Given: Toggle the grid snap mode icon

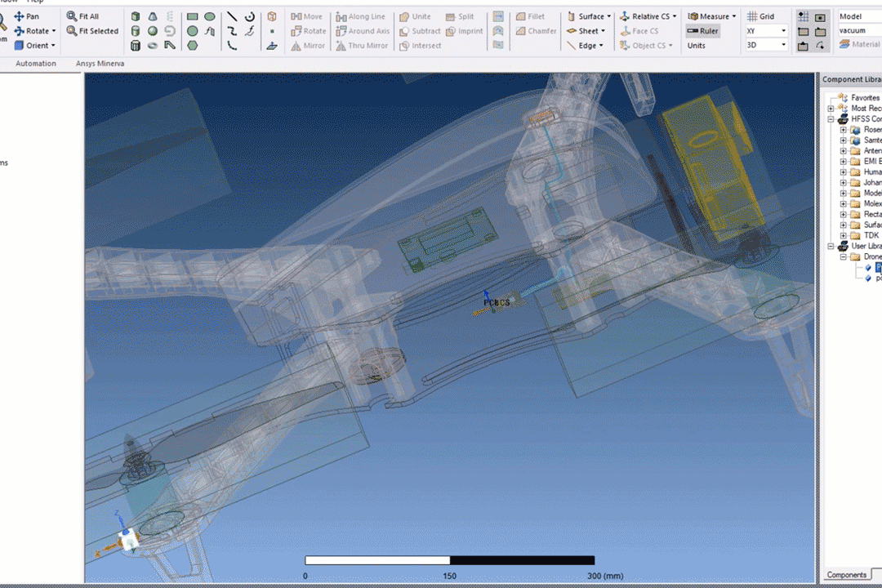Looking at the screenshot, I should pos(804,16).
